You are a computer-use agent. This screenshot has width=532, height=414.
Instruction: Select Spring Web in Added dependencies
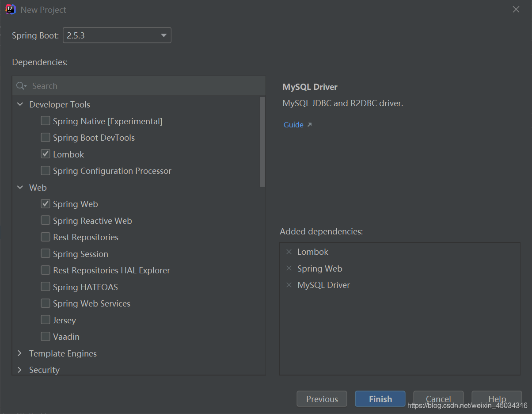(320, 268)
